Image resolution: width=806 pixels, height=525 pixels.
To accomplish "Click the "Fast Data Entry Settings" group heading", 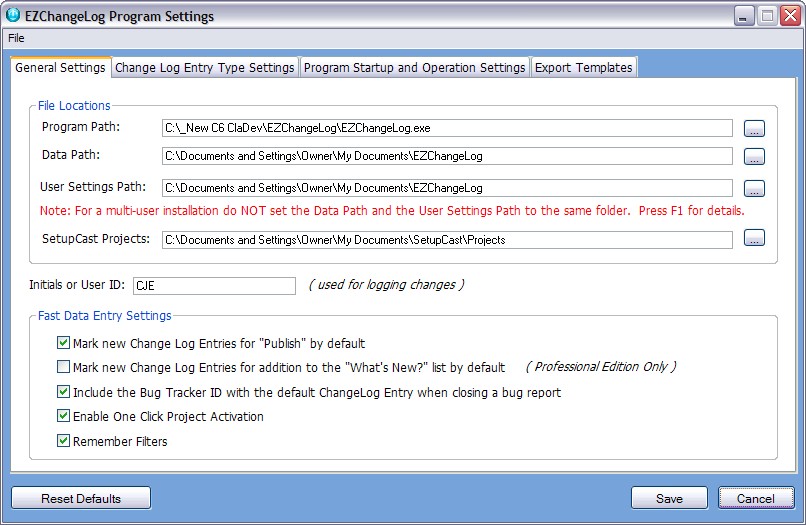I will point(105,316).
